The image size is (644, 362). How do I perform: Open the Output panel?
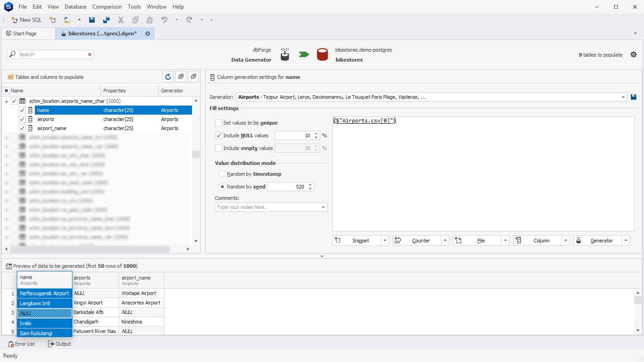click(x=59, y=344)
